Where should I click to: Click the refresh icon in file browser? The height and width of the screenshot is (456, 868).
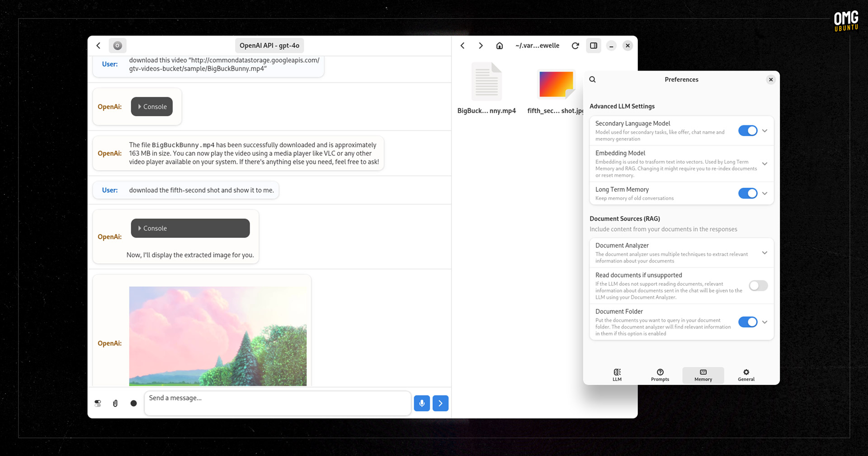[x=575, y=46]
